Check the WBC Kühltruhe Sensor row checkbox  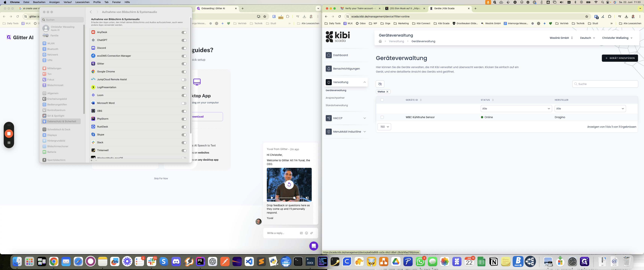382,117
